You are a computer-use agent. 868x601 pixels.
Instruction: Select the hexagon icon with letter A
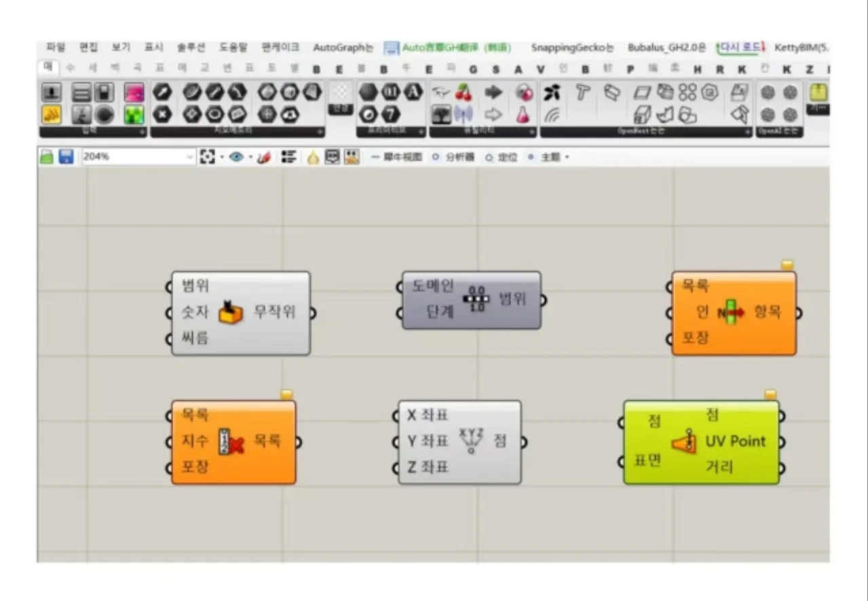413,92
